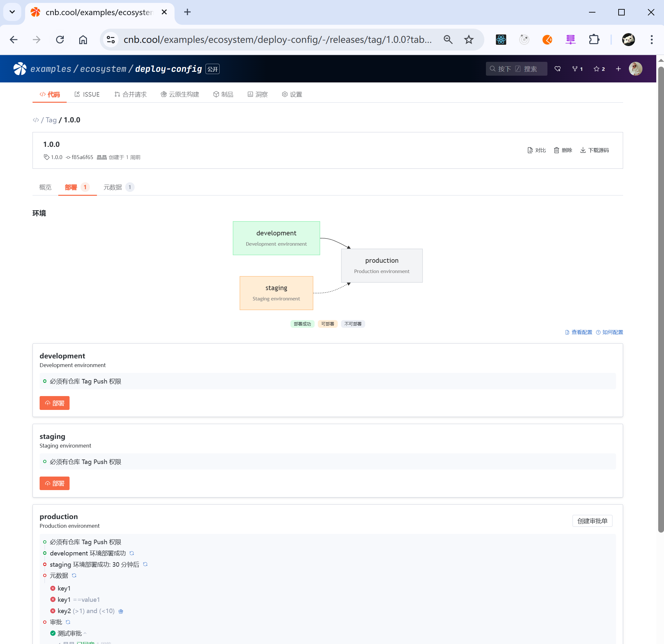Open the purple server extension icon
The image size is (664, 644).
pyautogui.click(x=571, y=40)
